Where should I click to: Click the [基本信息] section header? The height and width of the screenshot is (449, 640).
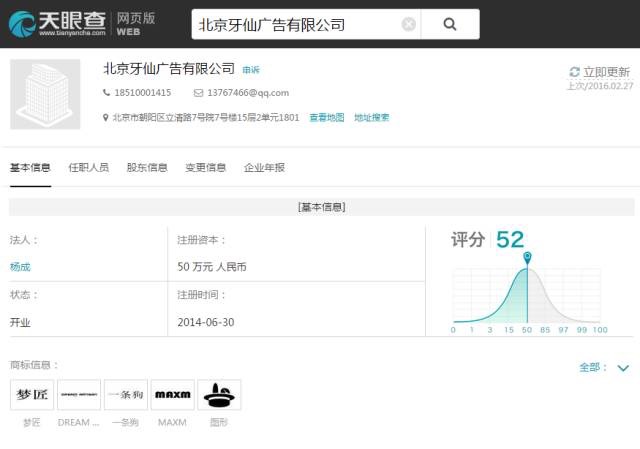322,207
